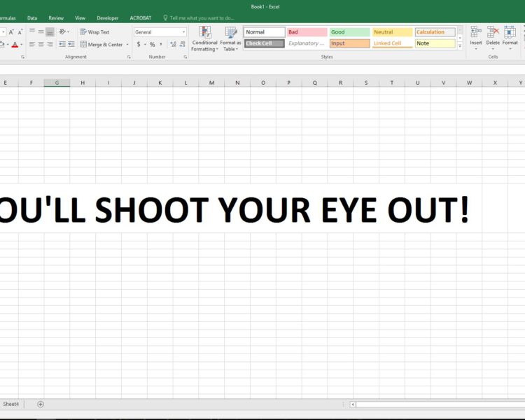Apply the Normal cell style
525x420 pixels.
click(x=264, y=32)
